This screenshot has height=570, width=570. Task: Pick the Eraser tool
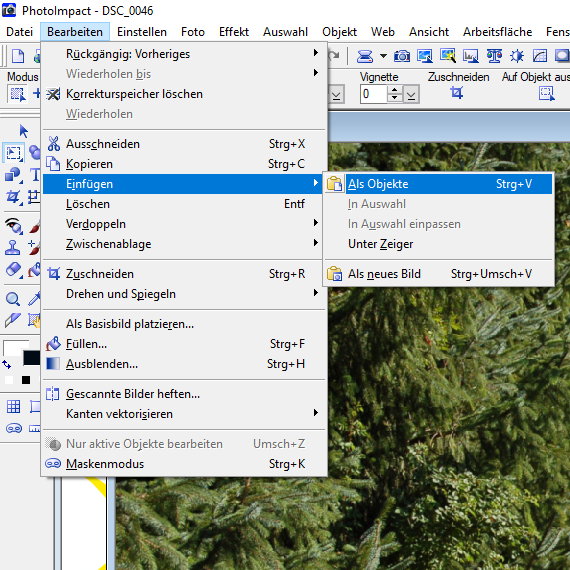(x=13, y=270)
